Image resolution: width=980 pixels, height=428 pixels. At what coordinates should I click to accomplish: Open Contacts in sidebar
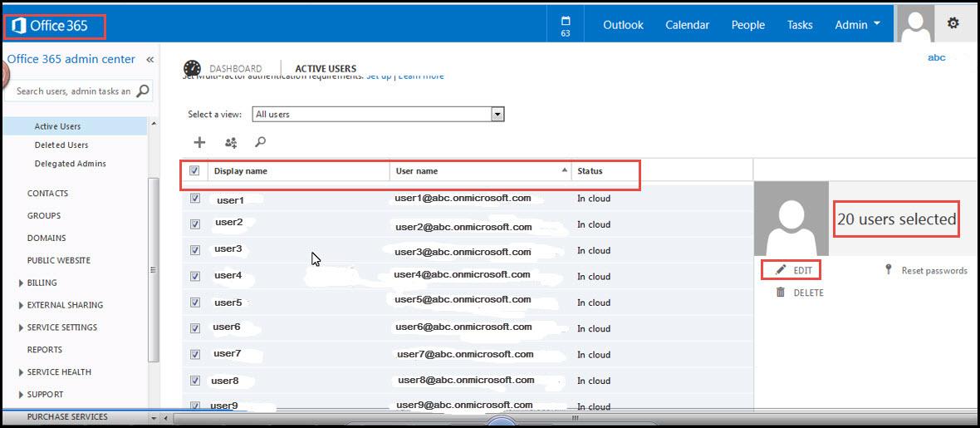[x=47, y=194]
